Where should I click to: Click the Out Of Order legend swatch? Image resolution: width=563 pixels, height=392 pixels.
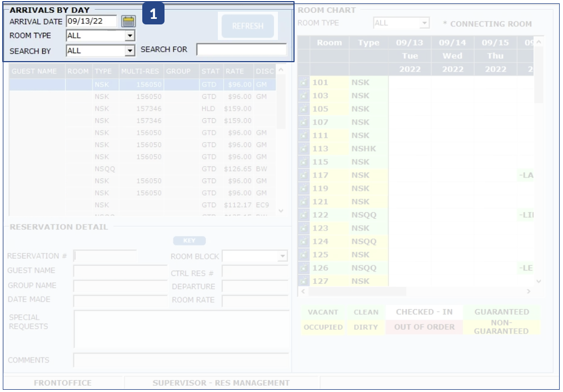[x=424, y=327]
